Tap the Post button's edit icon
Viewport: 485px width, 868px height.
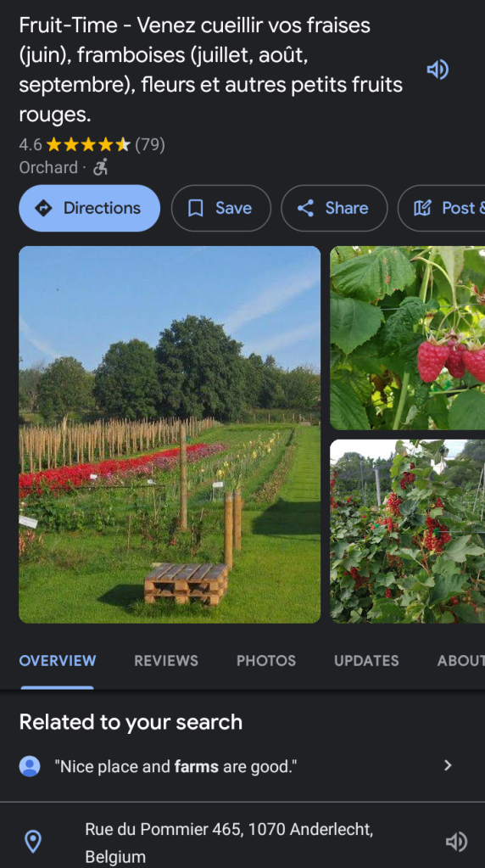pyautogui.click(x=422, y=208)
